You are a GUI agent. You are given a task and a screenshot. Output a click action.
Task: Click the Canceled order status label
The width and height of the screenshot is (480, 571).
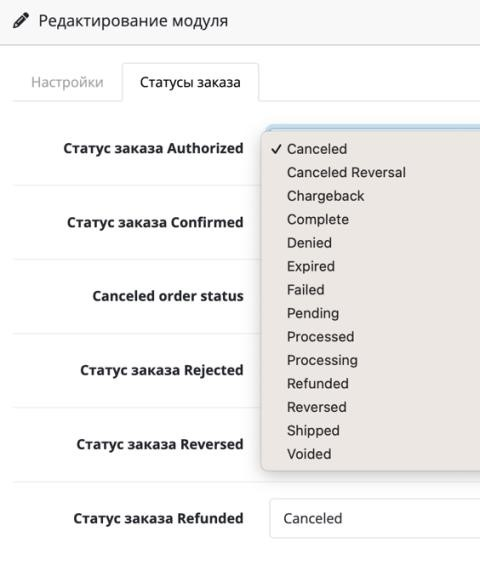tap(168, 296)
